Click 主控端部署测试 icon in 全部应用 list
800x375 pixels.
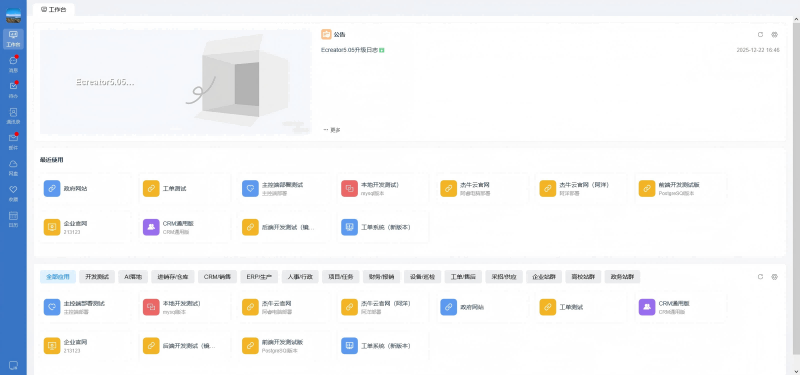[52, 307]
